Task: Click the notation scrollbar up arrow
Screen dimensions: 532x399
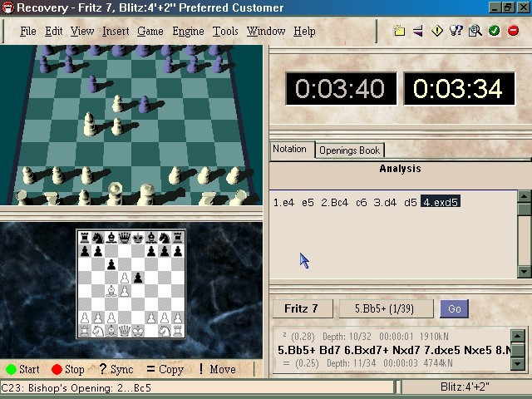Action: pyautogui.click(x=525, y=196)
